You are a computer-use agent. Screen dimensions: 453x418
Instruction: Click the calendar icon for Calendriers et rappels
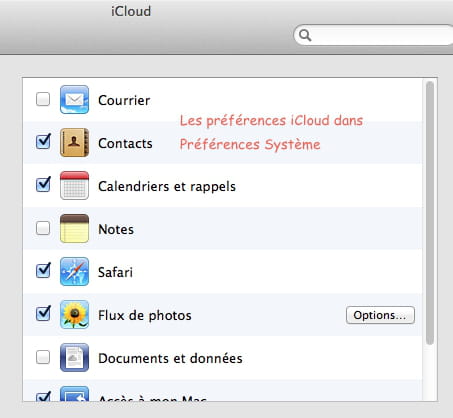pyautogui.click(x=74, y=185)
